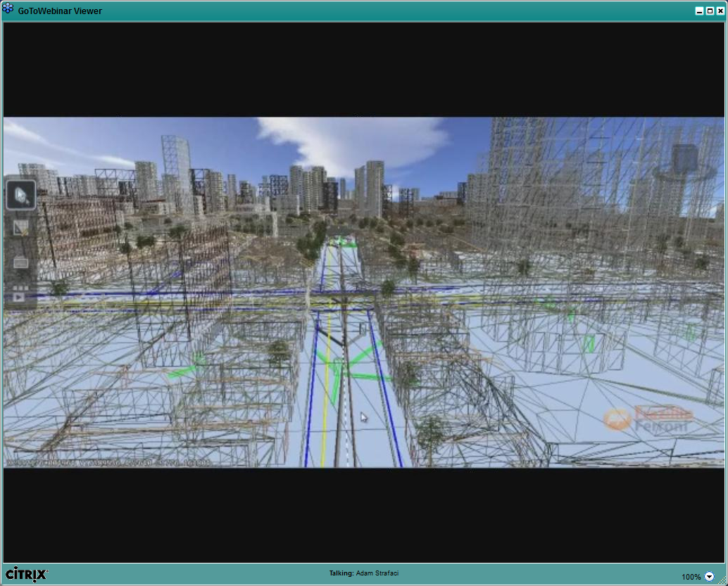Minimize the GoToWebinar Viewer window
This screenshot has width=728, height=586.
[x=699, y=11]
